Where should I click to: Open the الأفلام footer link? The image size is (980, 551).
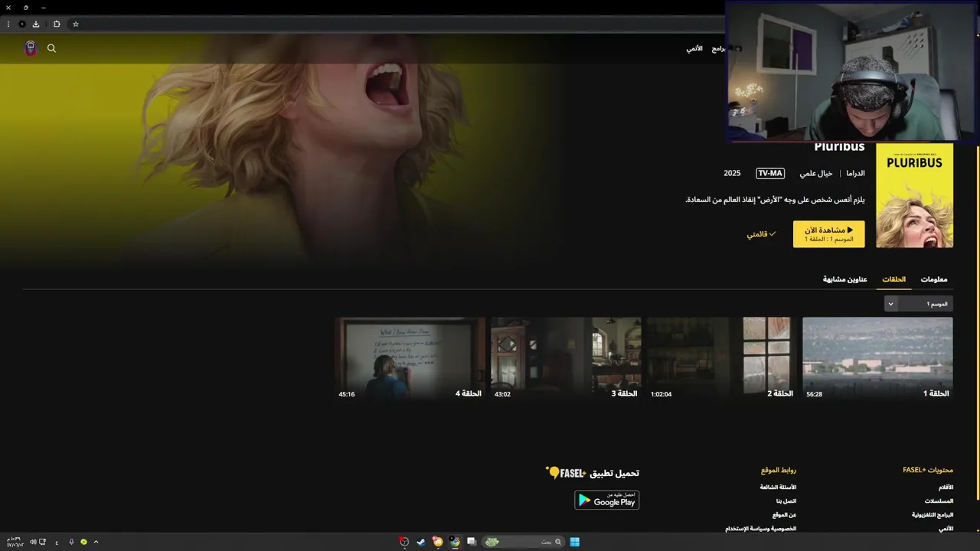[x=946, y=487]
